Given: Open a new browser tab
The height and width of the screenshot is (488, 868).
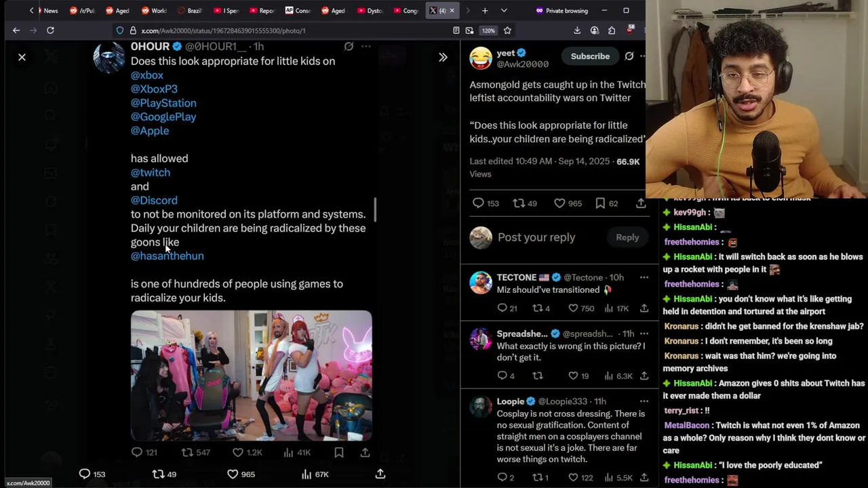Looking at the screenshot, I should [485, 11].
